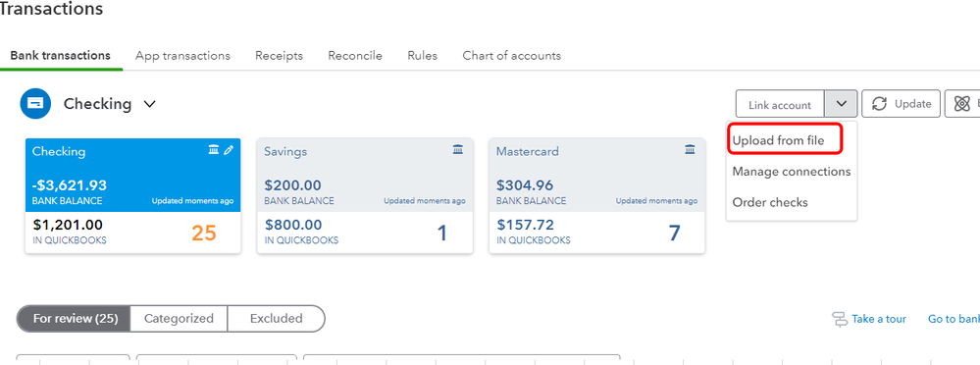Choose Upload from file menu option
The height and width of the screenshot is (365, 980).
[x=779, y=140]
